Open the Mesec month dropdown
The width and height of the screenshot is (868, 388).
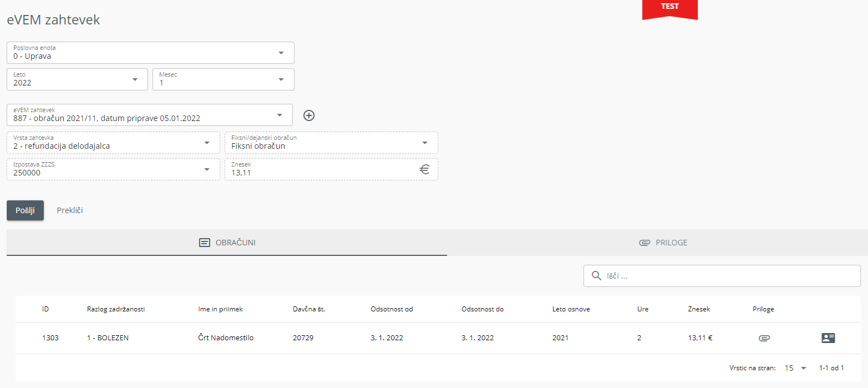(x=281, y=79)
